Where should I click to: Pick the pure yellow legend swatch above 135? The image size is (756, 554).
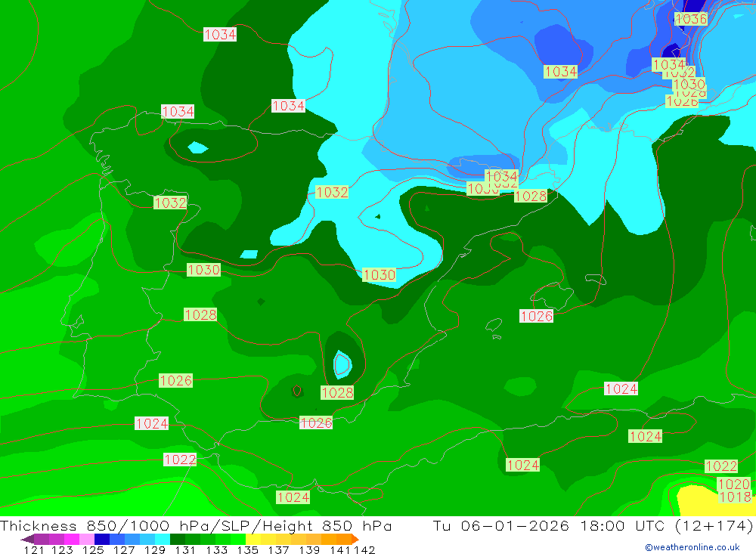253,539
